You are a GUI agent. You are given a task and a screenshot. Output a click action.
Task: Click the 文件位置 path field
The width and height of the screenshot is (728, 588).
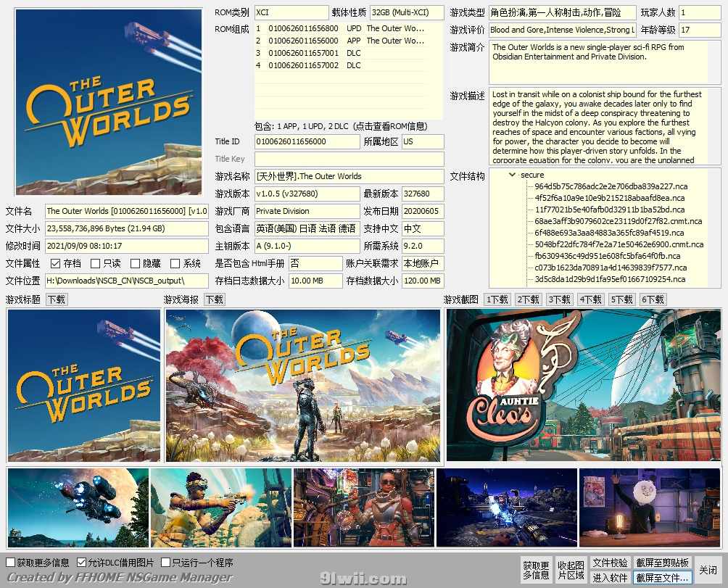[x=127, y=281]
